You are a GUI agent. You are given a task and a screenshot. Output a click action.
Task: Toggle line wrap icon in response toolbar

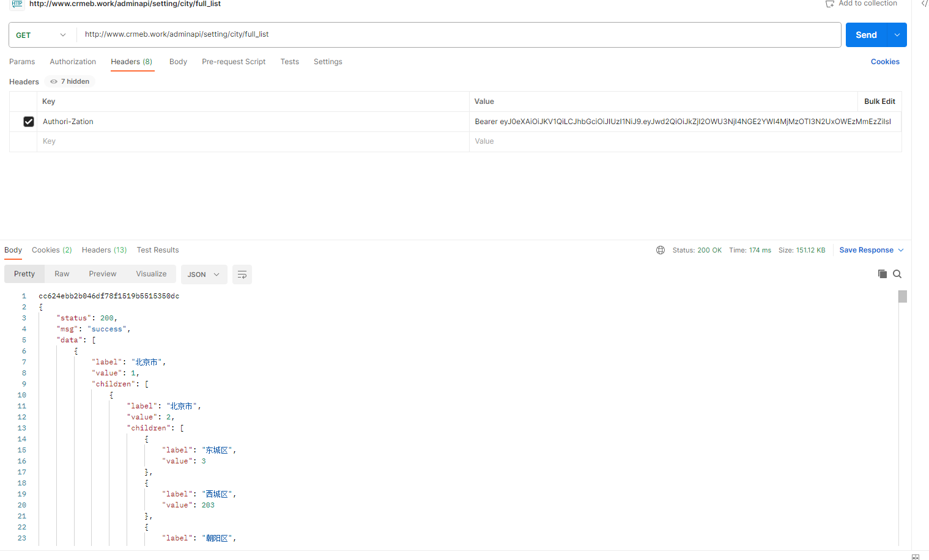click(242, 274)
